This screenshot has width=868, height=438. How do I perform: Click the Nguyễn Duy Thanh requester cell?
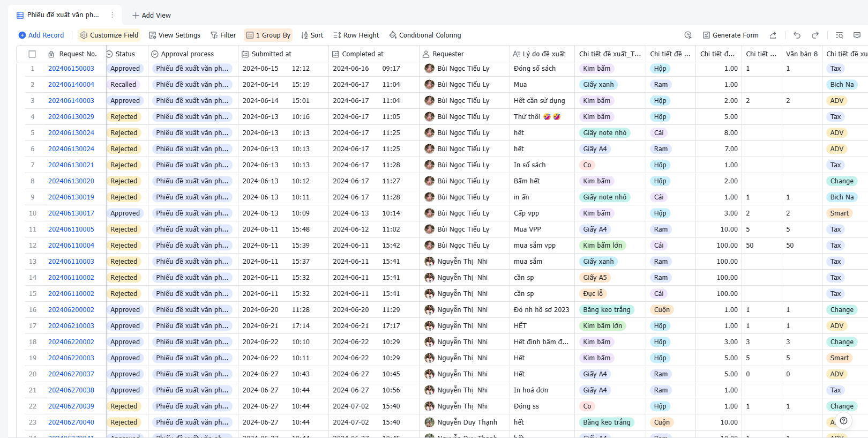(x=465, y=422)
